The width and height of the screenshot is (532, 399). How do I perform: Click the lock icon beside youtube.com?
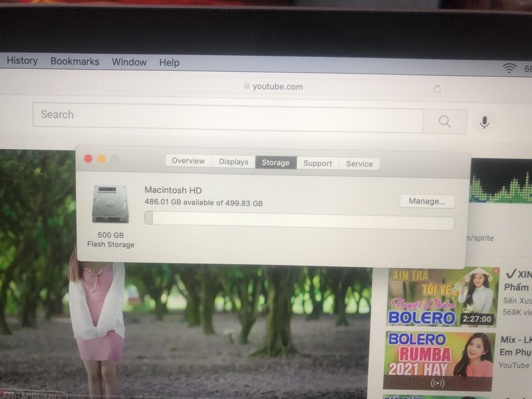click(x=247, y=86)
